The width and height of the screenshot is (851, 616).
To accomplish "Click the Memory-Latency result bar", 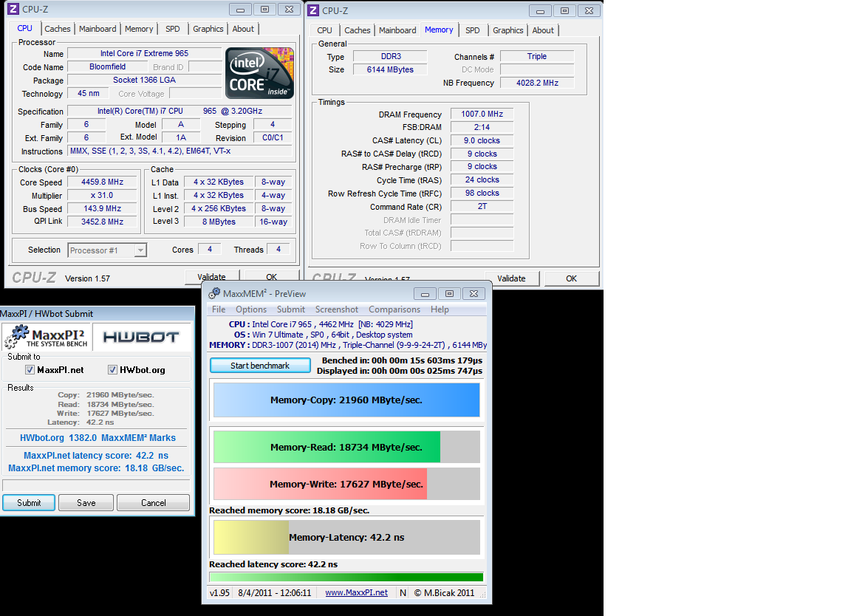I will click(346, 537).
